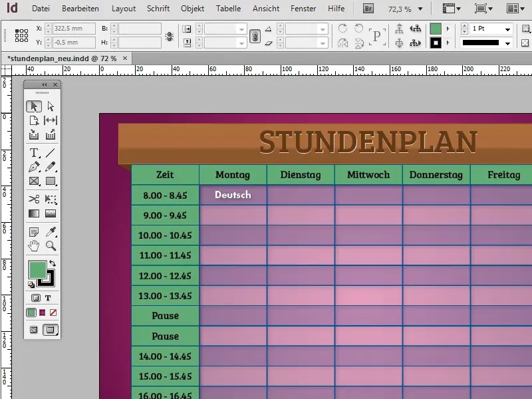Select the Type tool
Image resolution: width=532 pixels, height=399 pixels.
point(34,153)
